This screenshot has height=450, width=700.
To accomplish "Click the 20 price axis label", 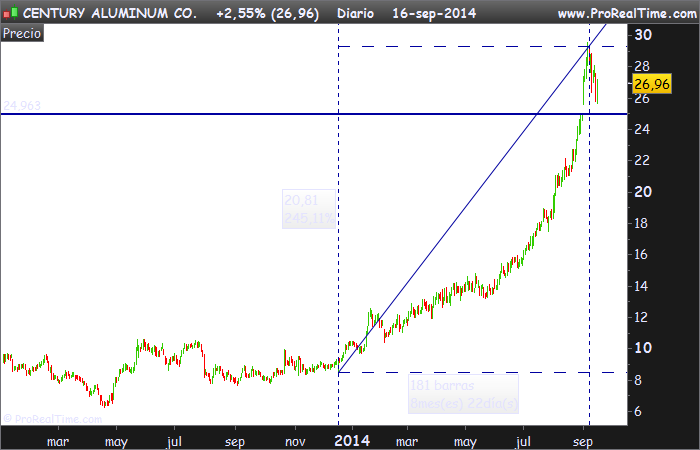I will [643, 192].
